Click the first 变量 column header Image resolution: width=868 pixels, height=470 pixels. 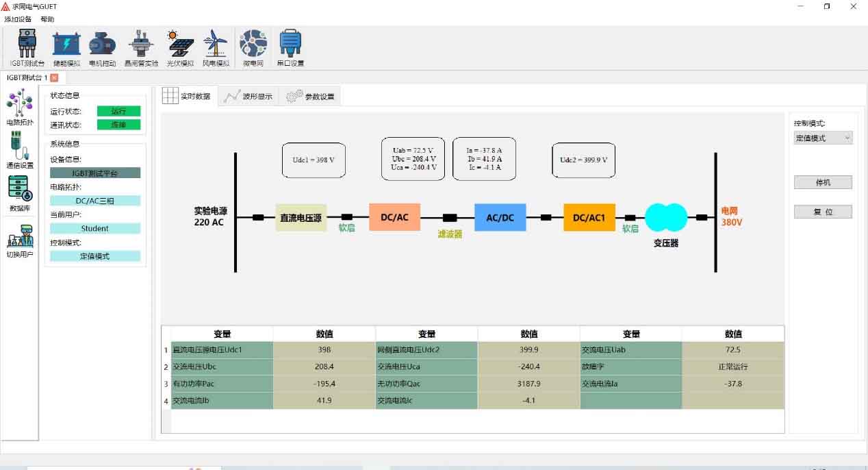pos(222,334)
